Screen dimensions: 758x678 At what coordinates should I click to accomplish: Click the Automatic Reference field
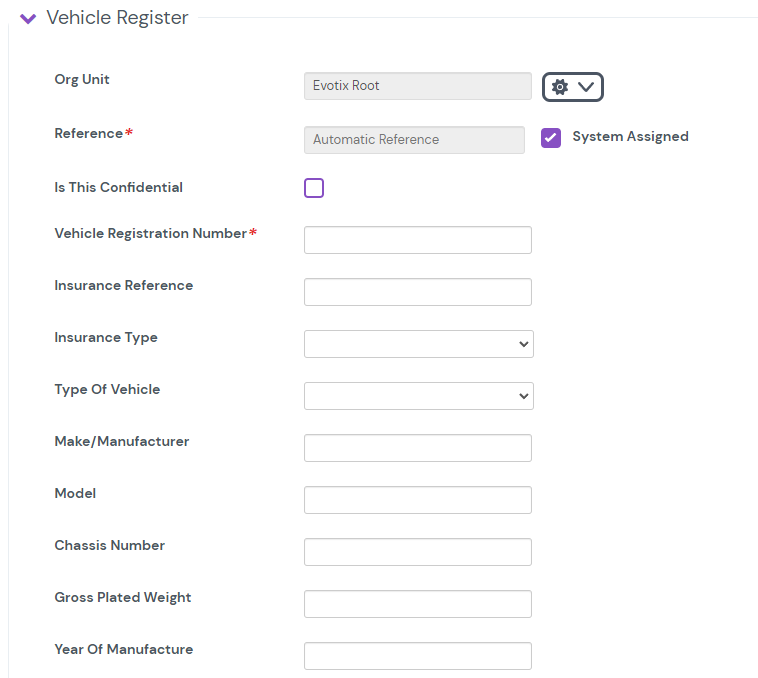(414, 140)
